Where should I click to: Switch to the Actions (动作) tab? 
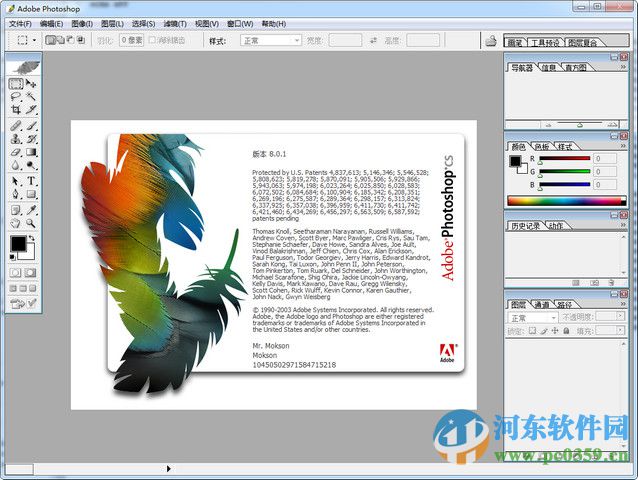click(556, 226)
